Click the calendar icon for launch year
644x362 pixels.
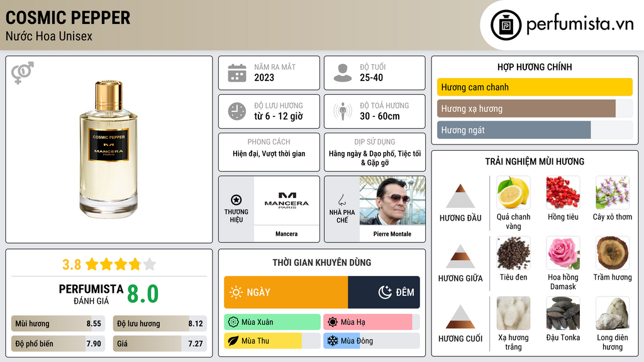tap(237, 73)
